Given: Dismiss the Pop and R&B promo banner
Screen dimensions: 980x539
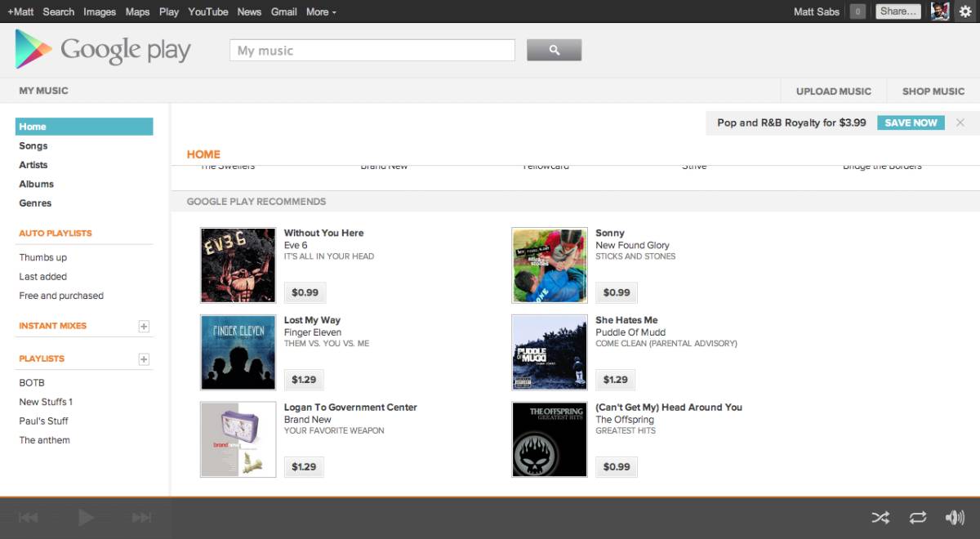Looking at the screenshot, I should 960,122.
